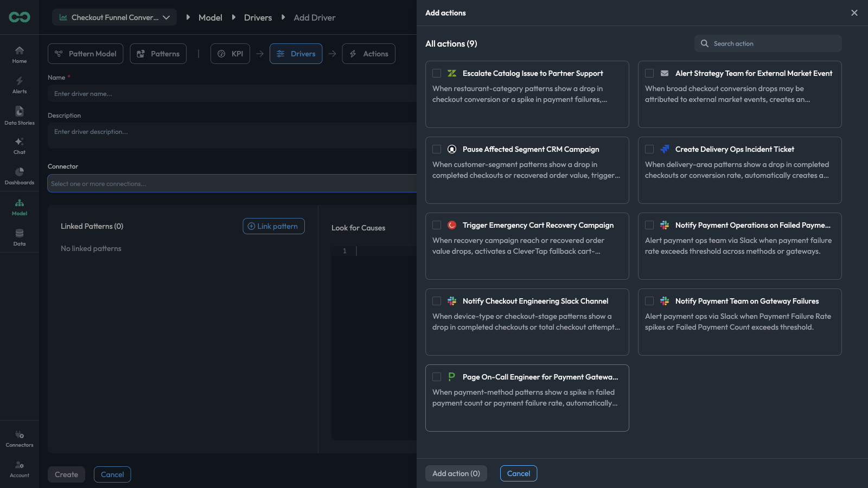Image resolution: width=868 pixels, height=488 pixels.
Task: Switch to Pattern Model tab
Action: (86, 54)
